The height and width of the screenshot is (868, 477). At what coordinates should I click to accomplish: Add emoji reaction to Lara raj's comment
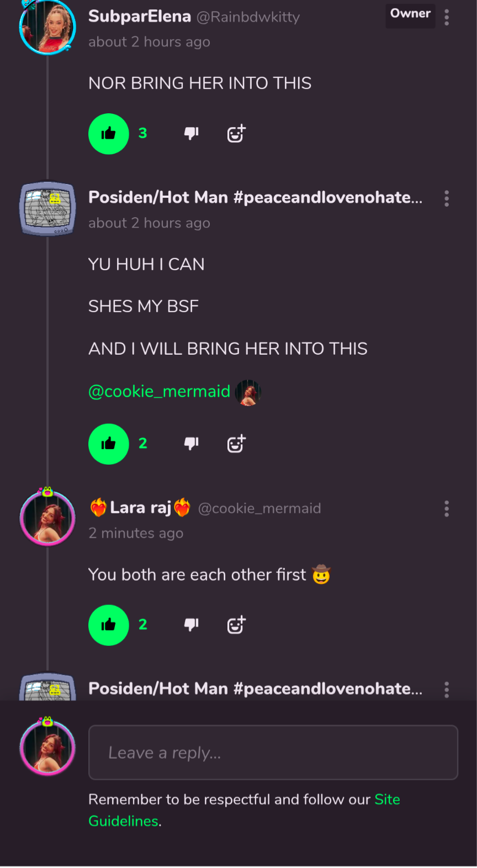click(x=236, y=625)
